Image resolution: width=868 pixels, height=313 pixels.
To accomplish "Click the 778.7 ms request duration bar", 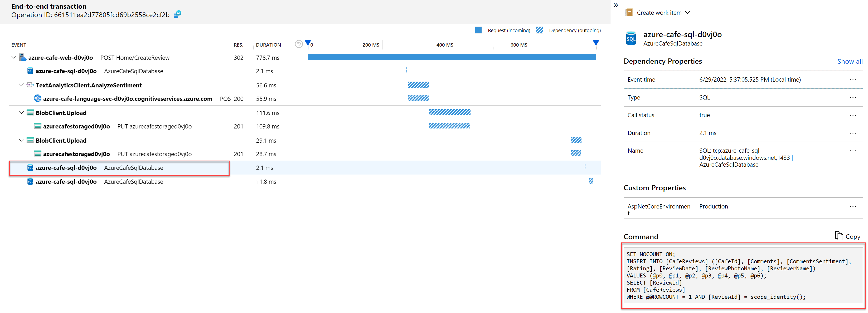I will pos(452,57).
